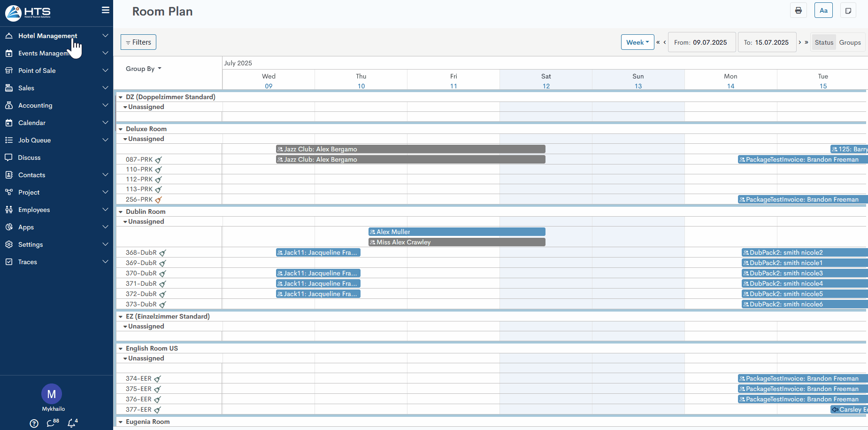
Task: Toggle the hamburger sidebar menu icon
Action: (106, 10)
